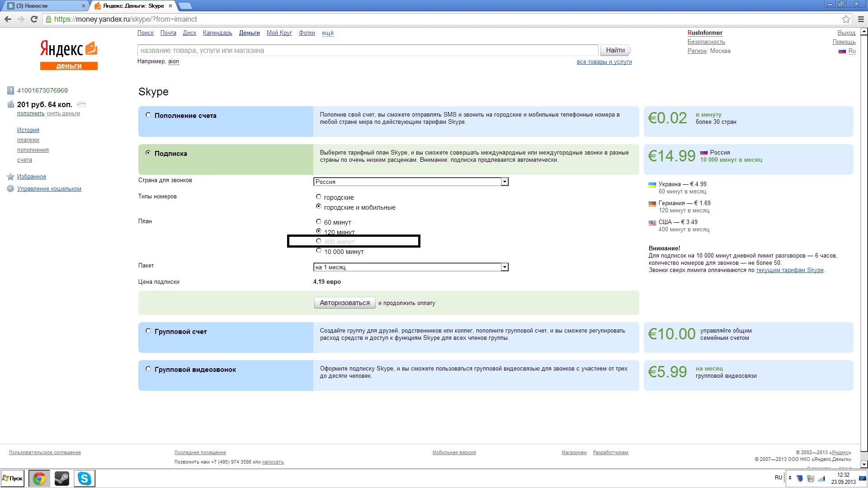Open a new tab button
The width and height of the screenshot is (868, 488).
click(x=185, y=6)
